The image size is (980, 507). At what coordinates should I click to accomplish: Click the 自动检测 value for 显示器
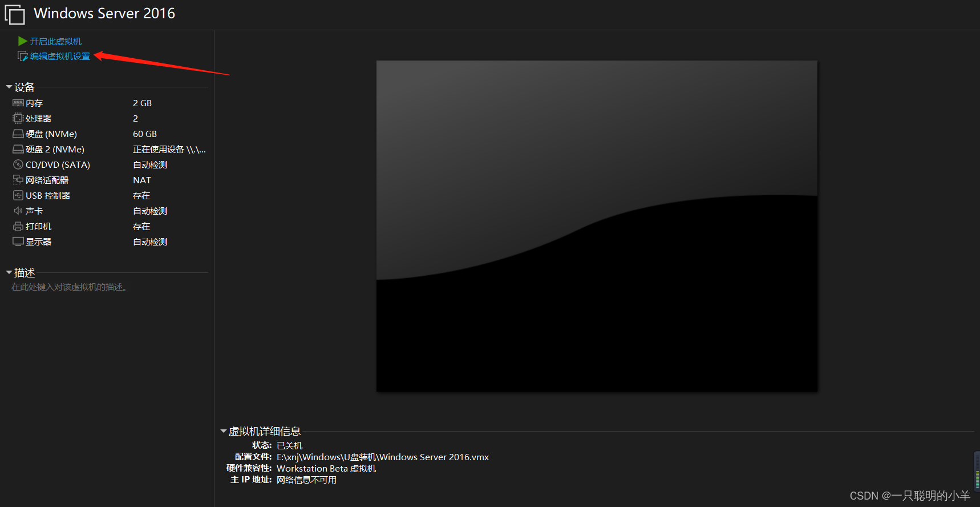click(150, 242)
